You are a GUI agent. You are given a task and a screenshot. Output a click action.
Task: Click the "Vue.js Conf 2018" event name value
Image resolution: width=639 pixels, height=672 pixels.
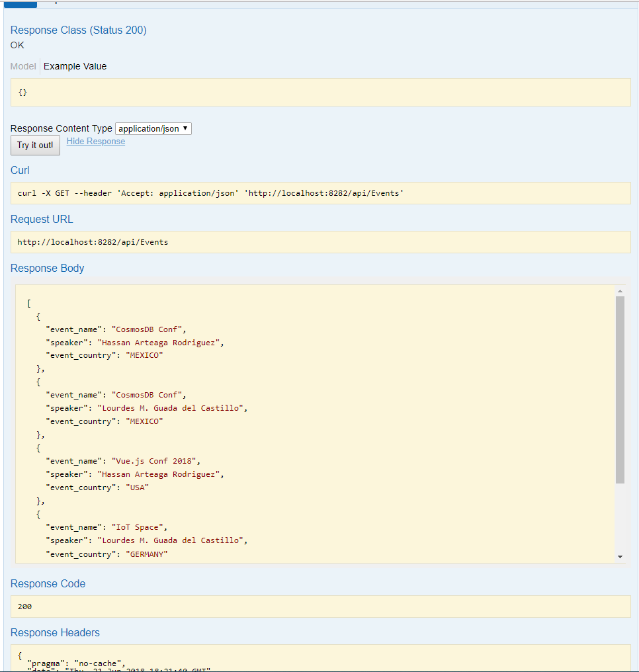(155, 461)
